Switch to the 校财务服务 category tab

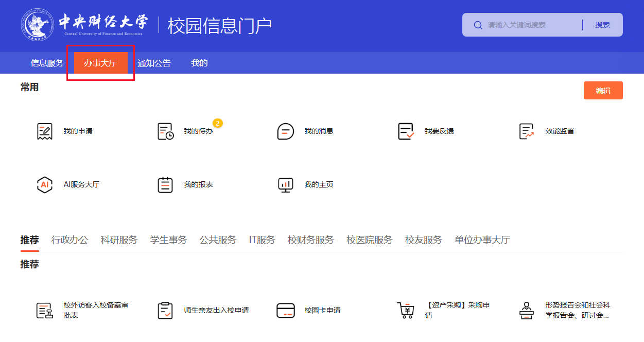[310, 240]
